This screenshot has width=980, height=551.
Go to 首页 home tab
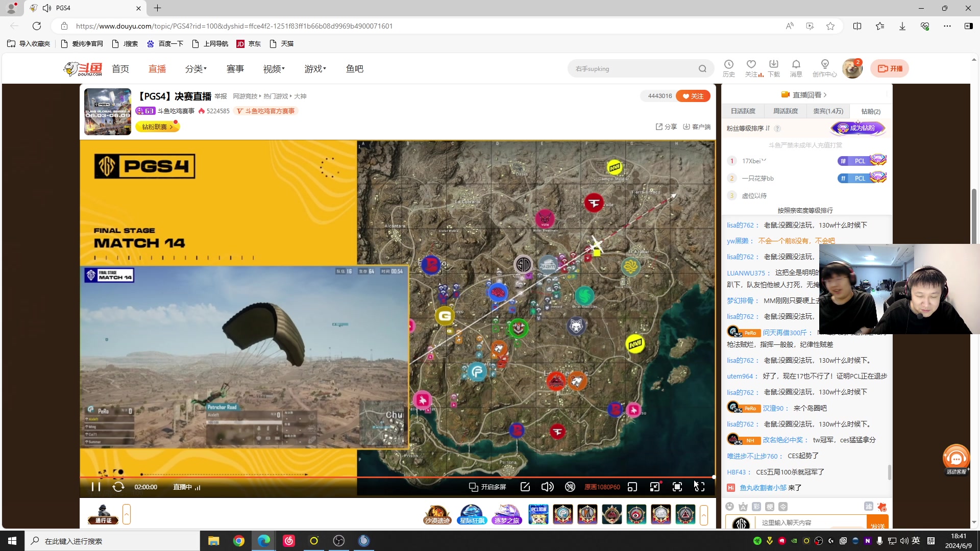click(x=120, y=69)
